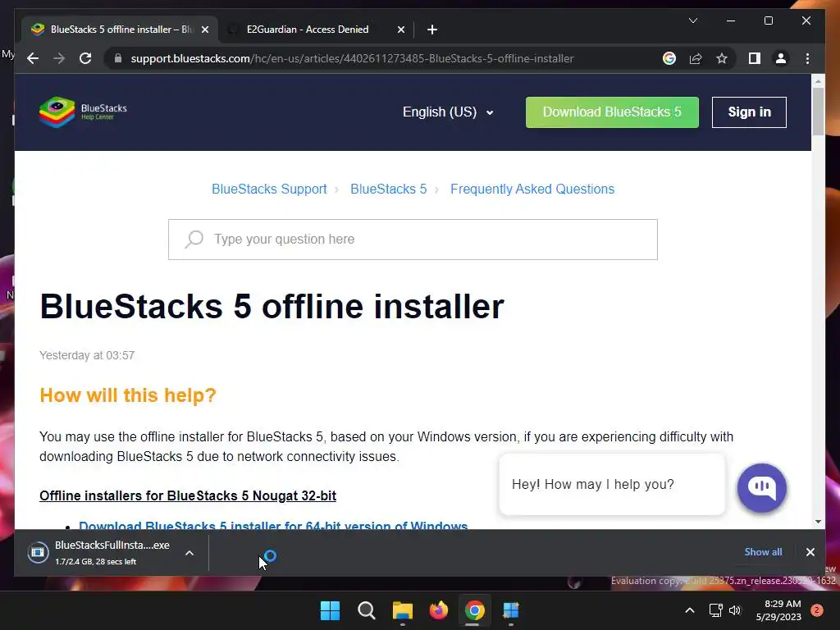Open a new tab with plus button
Image resolution: width=840 pixels, height=630 pixels.
431,30
